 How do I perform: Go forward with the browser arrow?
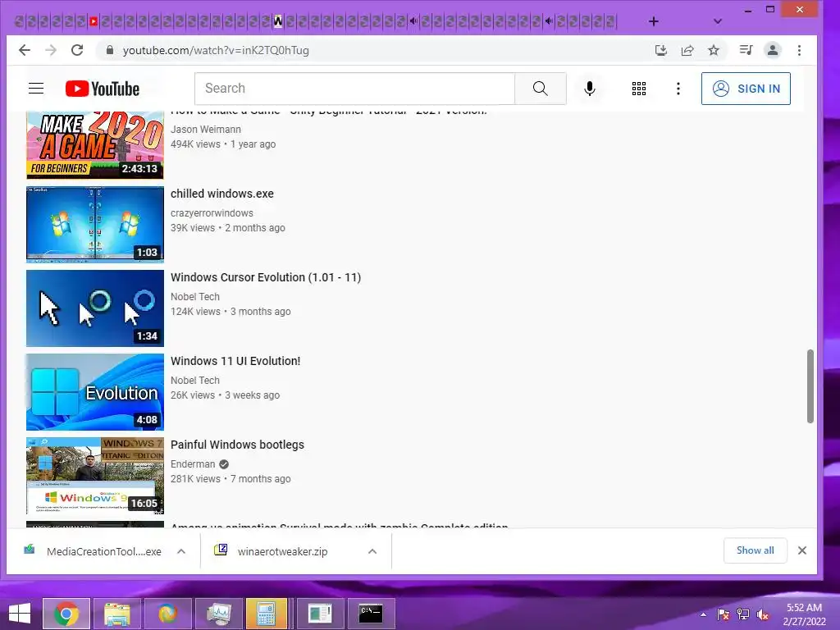(x=51, y=50)
